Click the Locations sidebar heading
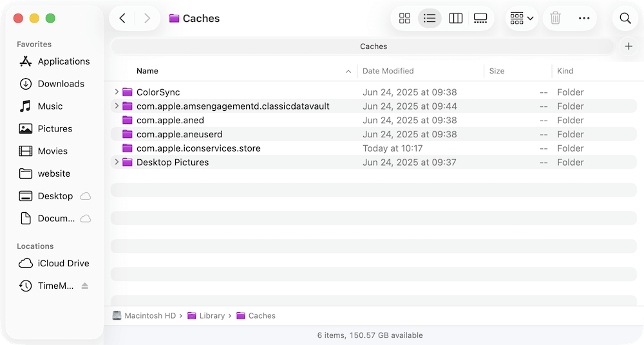Screen dimensions: 644x345 tap(35, 246)
